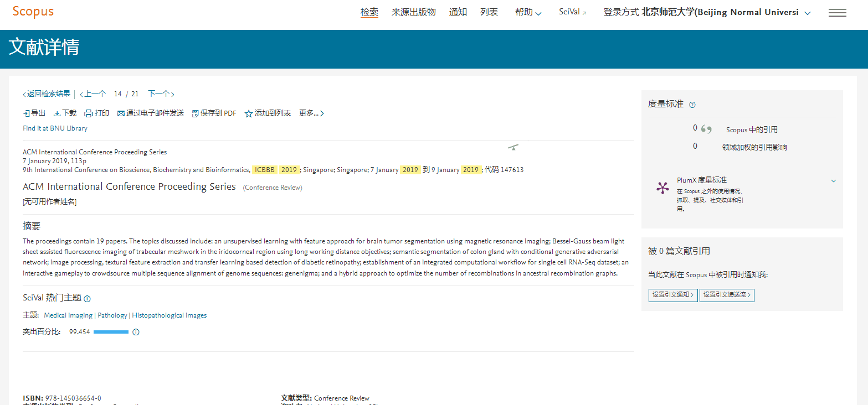Click the 被 0 篇文献引用 heading

(x=679, y=251)
